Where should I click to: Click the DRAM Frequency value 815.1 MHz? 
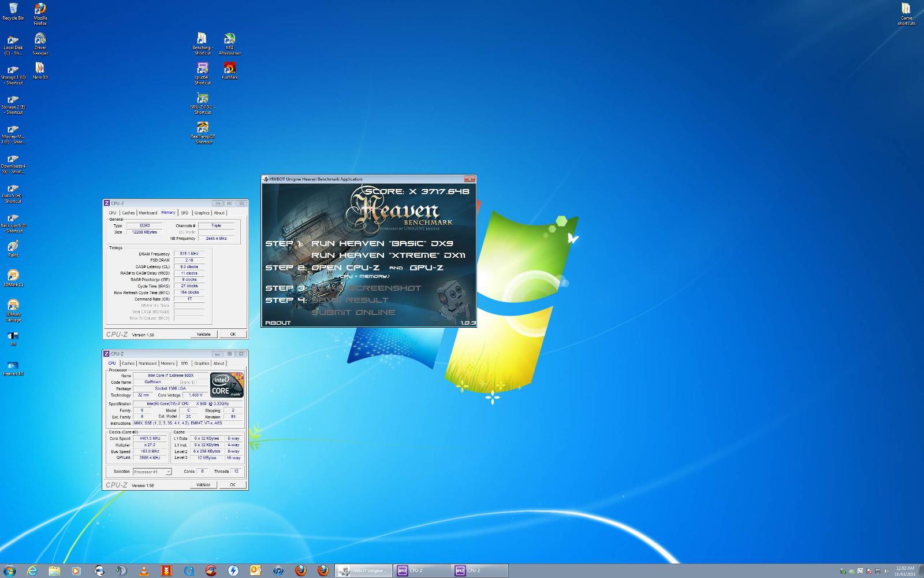click(x=189, y=254)
